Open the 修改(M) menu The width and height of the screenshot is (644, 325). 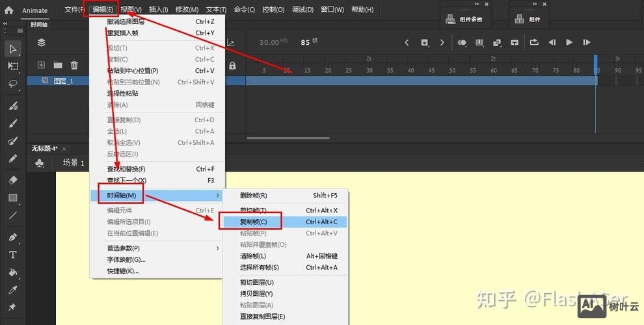coord(187,10)
